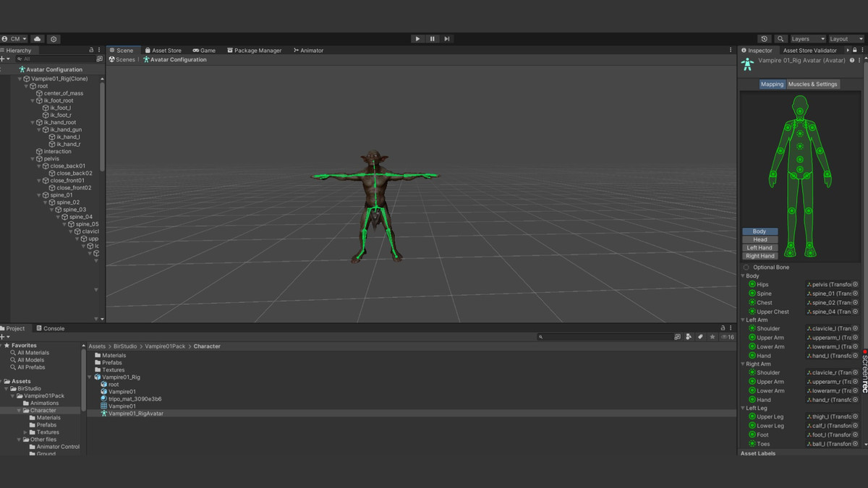Screen dimensions: 868x488
Task: Open the Animator tab
Action: [309, 51]
